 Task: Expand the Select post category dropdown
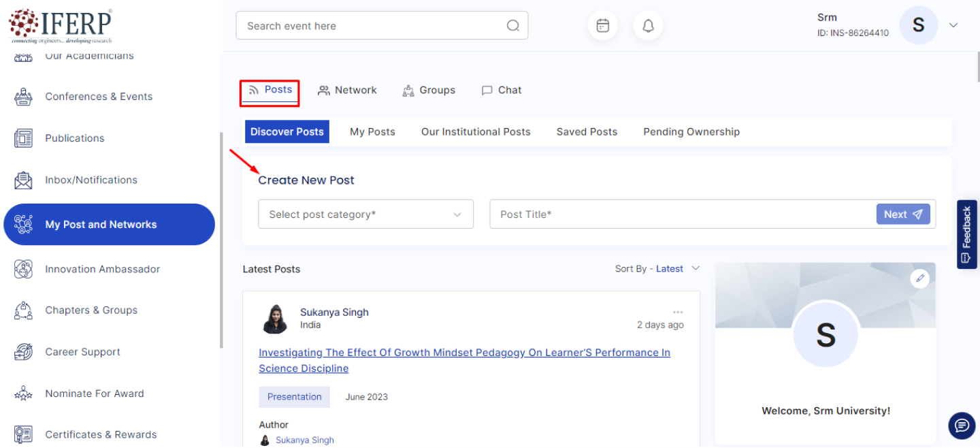click(x=365, y=214)
